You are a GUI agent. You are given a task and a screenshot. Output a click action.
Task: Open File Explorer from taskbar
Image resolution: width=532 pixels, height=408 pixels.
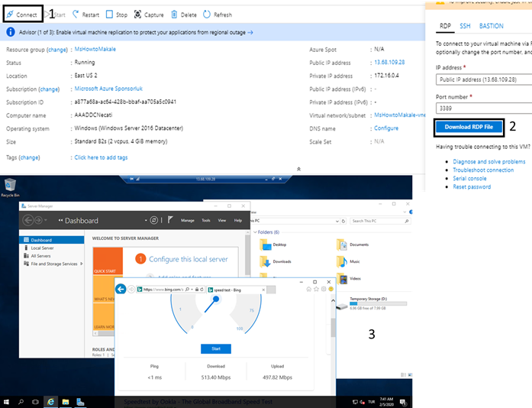tap(66, 402)
